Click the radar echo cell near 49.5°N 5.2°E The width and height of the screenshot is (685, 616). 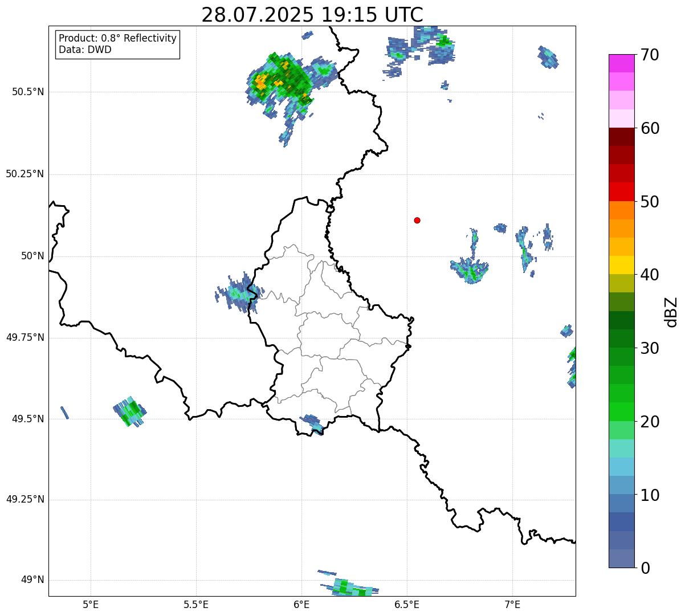tap(130, 411)
